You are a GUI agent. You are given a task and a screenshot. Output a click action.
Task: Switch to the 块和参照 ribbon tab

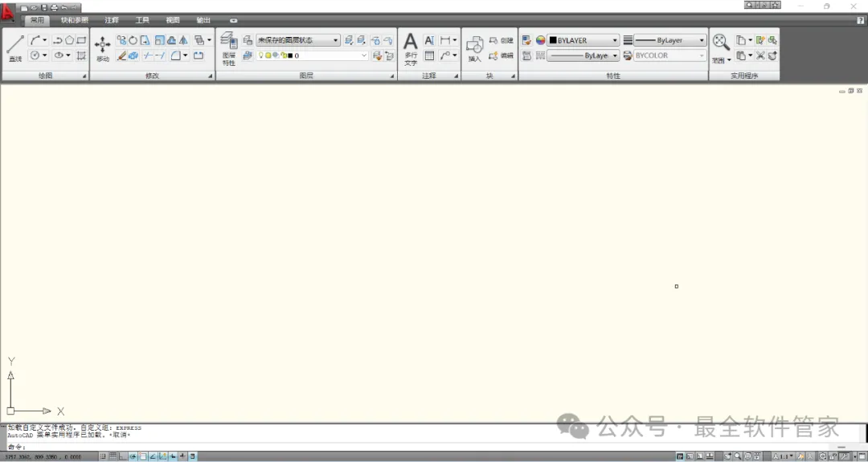pos(74,20)
